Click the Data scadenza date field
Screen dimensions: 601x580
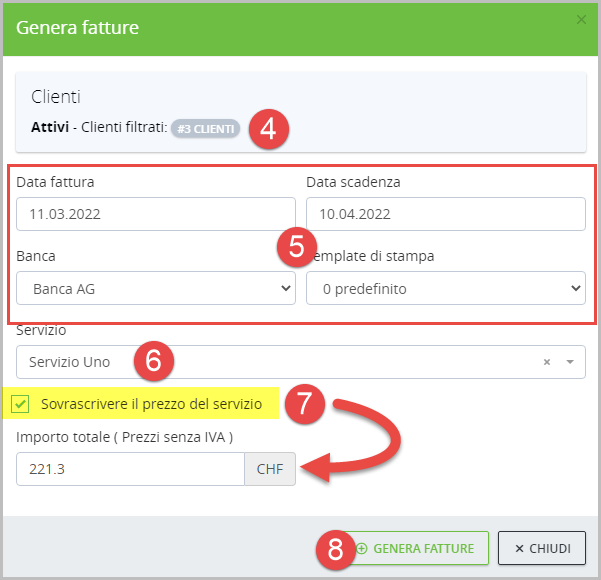pyautogui.click(x=445, y=214)
